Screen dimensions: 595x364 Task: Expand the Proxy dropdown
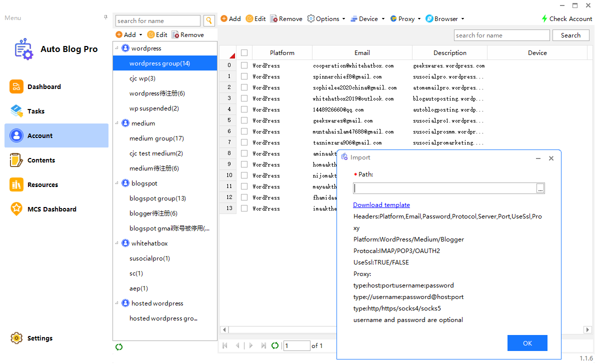point(405,18)
